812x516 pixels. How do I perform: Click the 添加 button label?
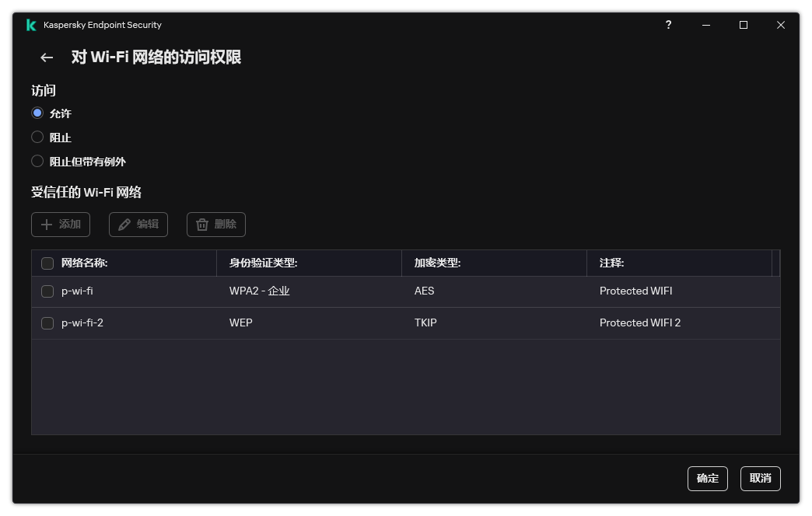pos(68,224)
